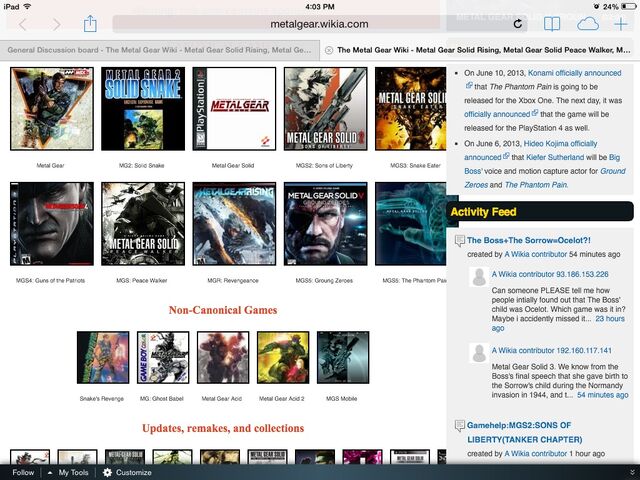640x480 pixels.
Task: Tap speech bubble icon beside Boss+Sorrow thread
Action: (x=460, y=240)
